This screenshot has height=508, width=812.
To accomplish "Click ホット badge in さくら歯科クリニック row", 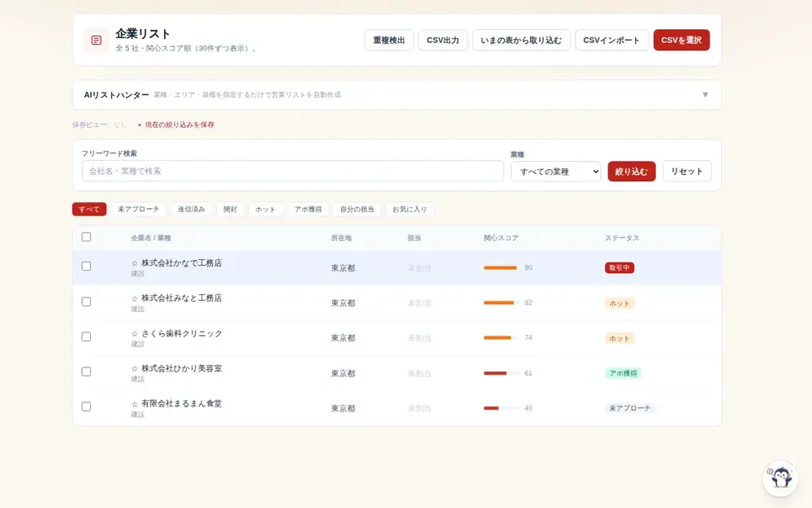I will pos(620,338).
